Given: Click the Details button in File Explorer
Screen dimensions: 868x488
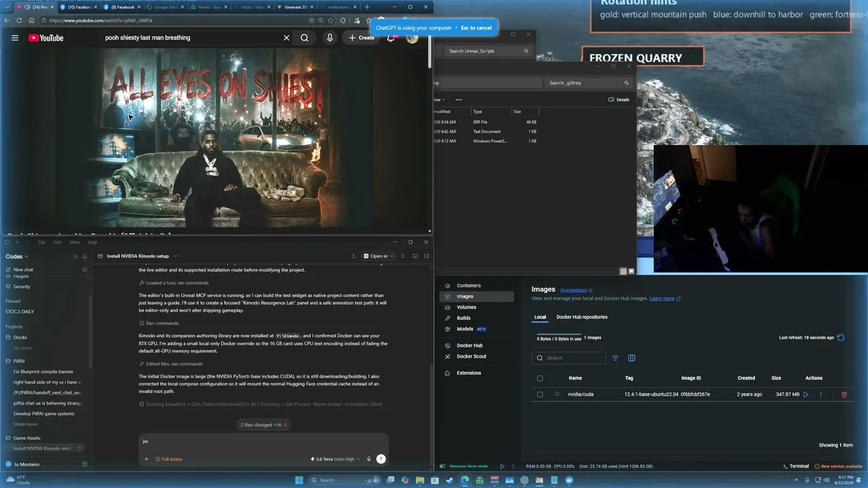Looking at the screenshot, I should [619, 100].
